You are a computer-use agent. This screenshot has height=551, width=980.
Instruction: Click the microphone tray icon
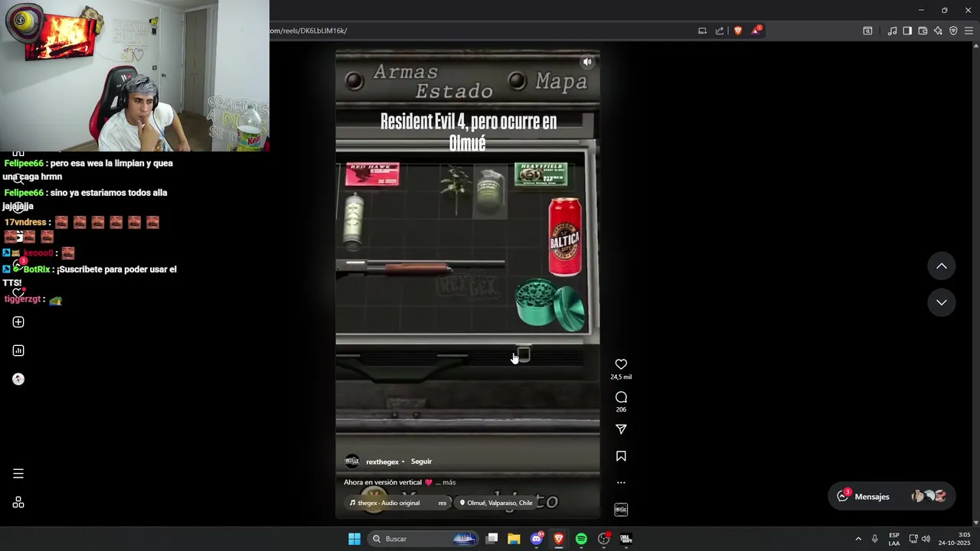[874, 539]
